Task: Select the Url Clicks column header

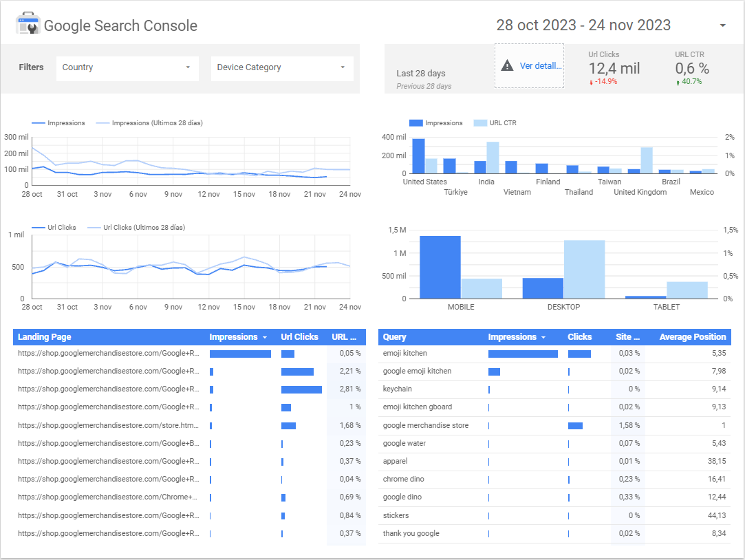Action: coord(299,337)
